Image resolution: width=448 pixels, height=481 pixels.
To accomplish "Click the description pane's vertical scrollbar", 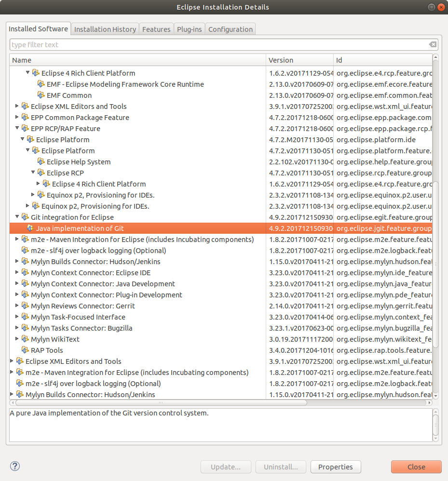I will coord(436,425).
